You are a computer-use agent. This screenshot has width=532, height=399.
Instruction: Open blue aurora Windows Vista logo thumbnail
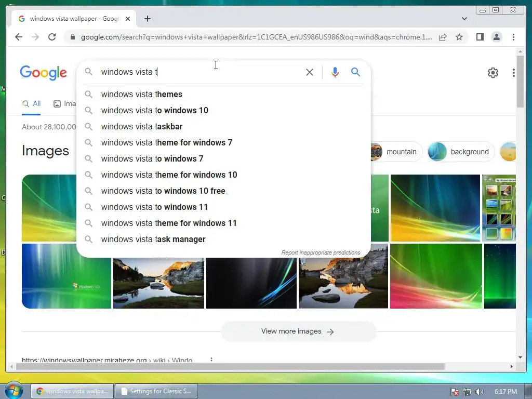point(66,276)
